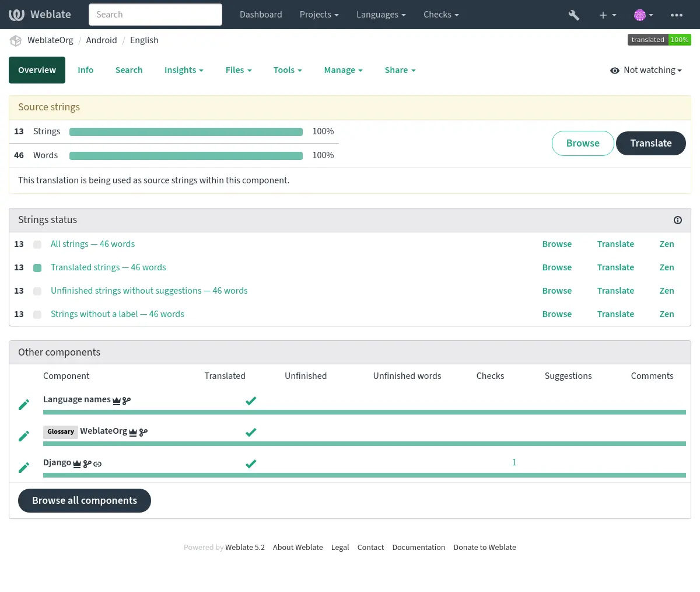This screenshot has width=700, height=592.
Task: Open the plus add menu
Action: (x=607, y=15)
